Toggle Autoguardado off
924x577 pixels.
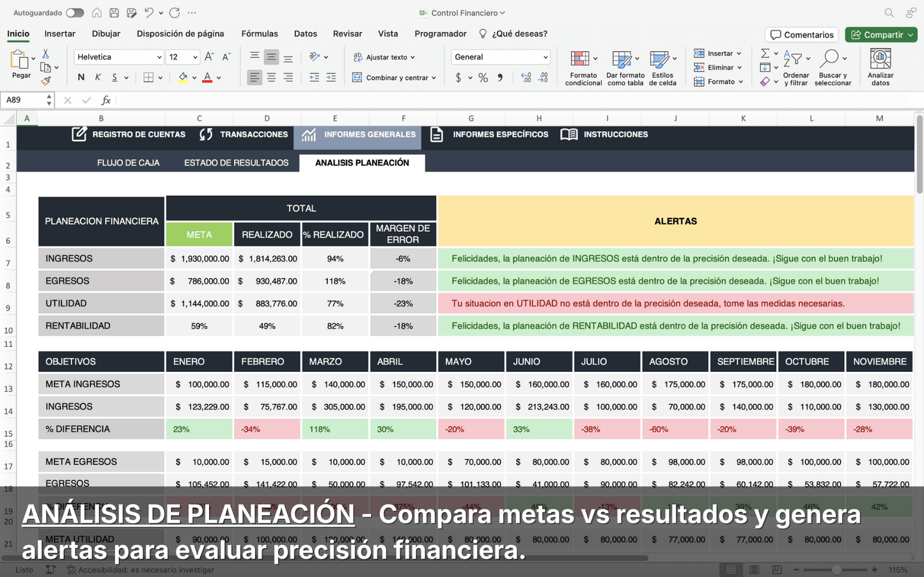coord(75,12)
